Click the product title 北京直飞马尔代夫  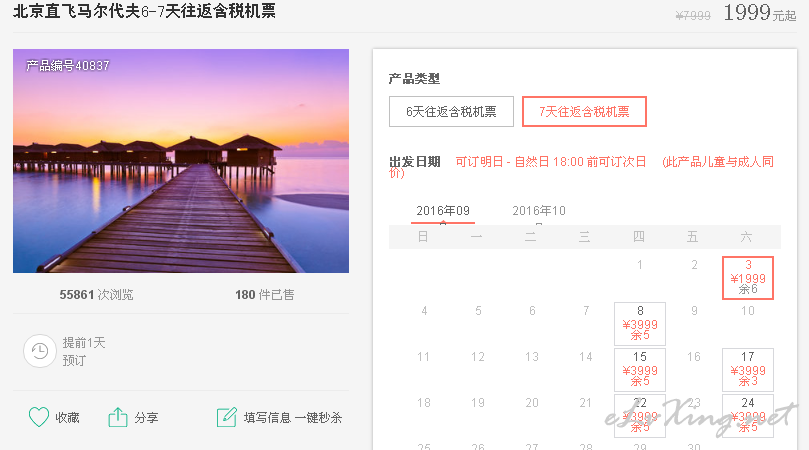(144, 11)
